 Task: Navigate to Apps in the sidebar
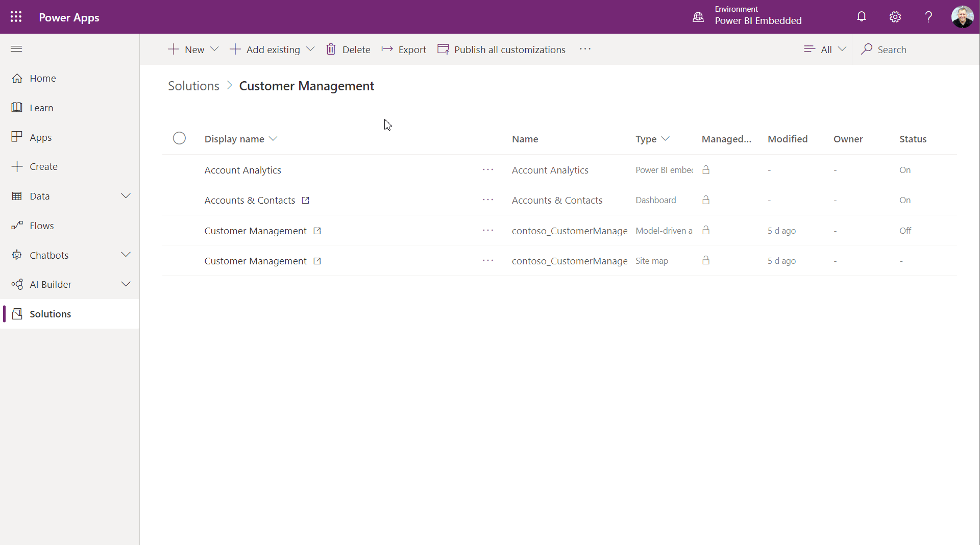[41, 138]
